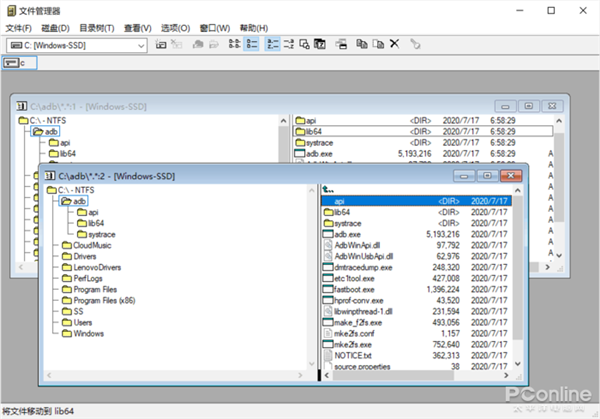Minimize the C:\adb\*.*:1 child window
600x419 pixels.
[x=505, y=105]
